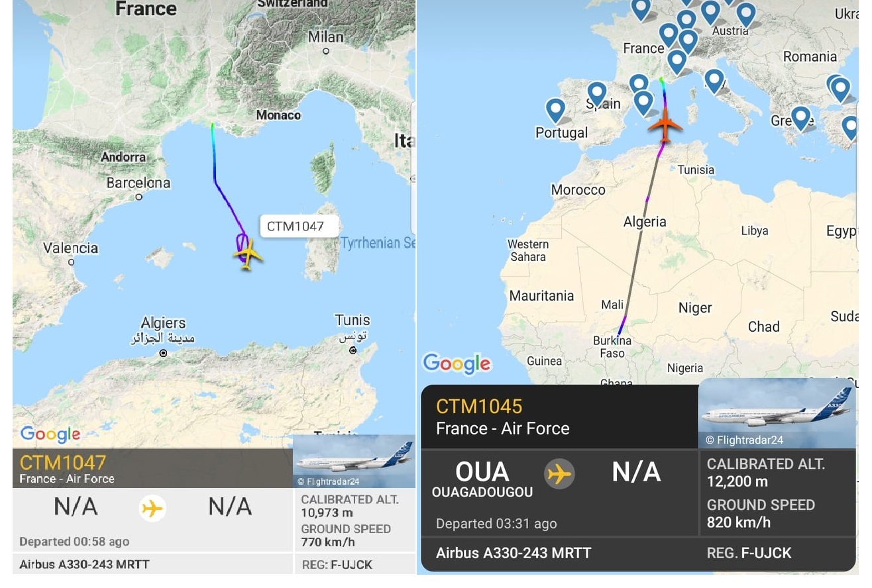Click the Google logo on left map
The height and width of the screenshot is (588, 872).
[50, 434]
